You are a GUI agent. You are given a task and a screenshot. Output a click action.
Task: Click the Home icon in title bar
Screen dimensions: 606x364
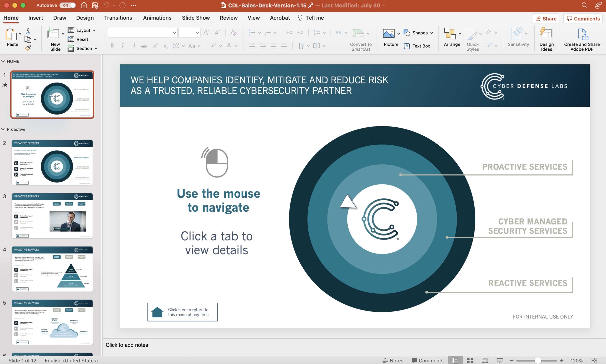(x=84, y=5)
